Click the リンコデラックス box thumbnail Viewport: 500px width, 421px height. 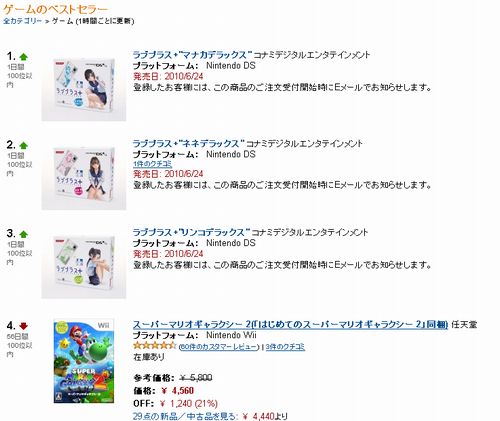[84, 267]
